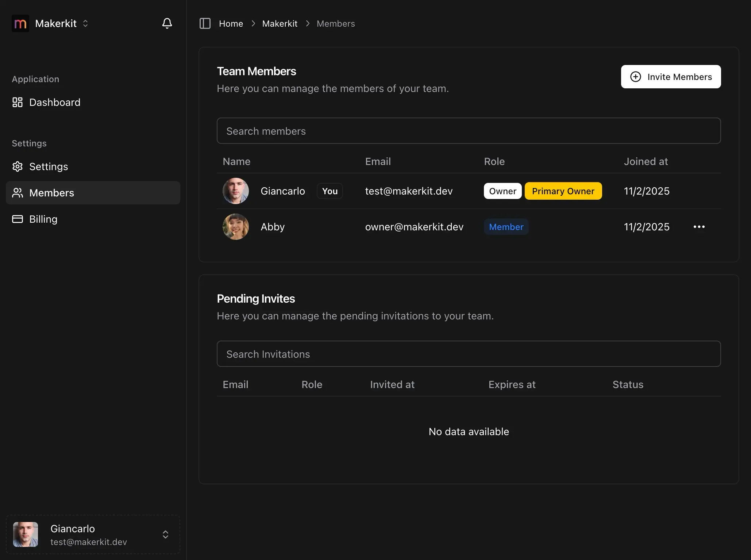
Task: Click the Makerkit logo icon
Action: pyautogui.click(x=20, y=23)
